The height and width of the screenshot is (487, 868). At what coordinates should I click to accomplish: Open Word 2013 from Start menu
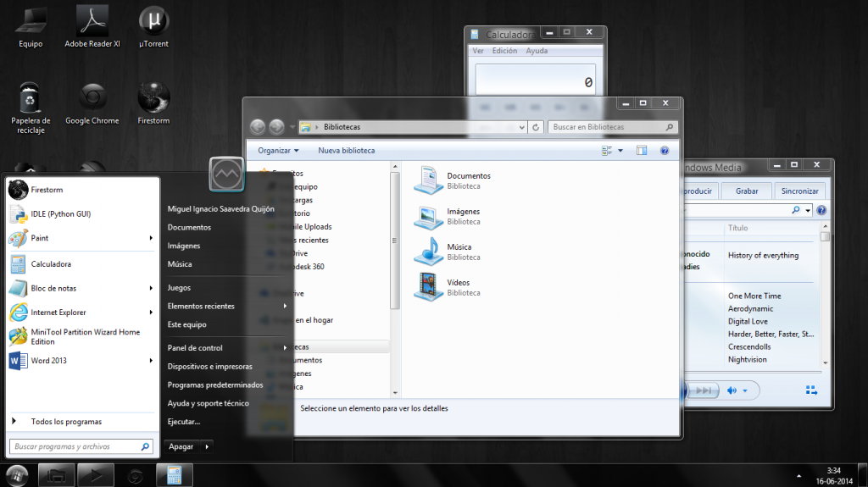(82, 360)
